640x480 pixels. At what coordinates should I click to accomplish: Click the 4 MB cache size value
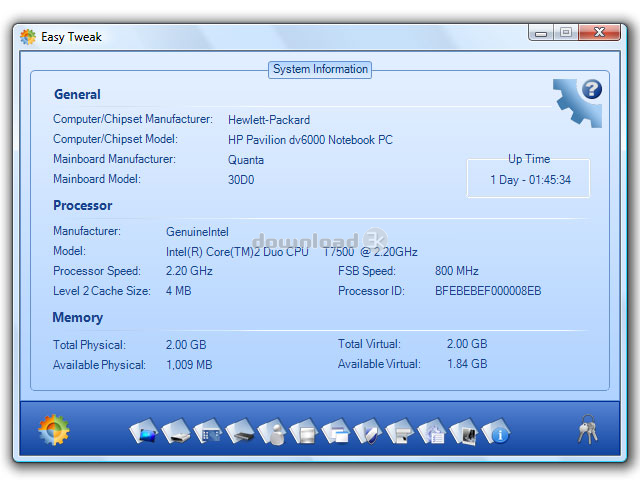point(178,291)
